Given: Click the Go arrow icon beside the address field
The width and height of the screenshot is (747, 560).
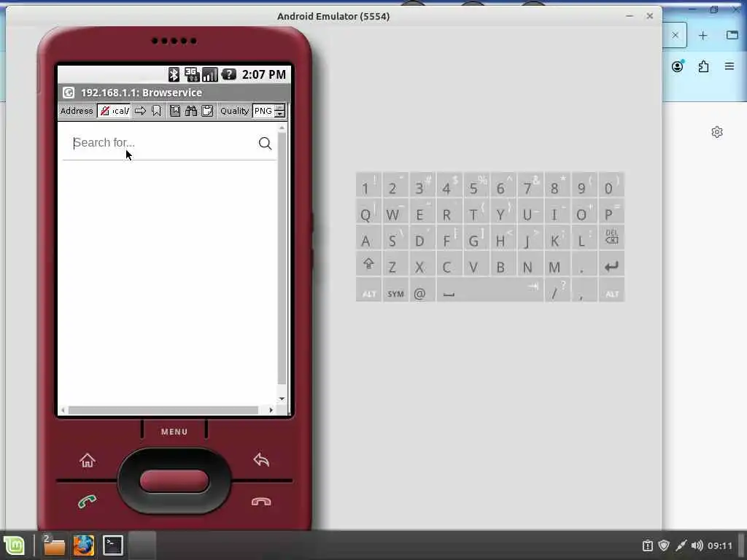Looking at the screenshot, I should pos(140,111).
